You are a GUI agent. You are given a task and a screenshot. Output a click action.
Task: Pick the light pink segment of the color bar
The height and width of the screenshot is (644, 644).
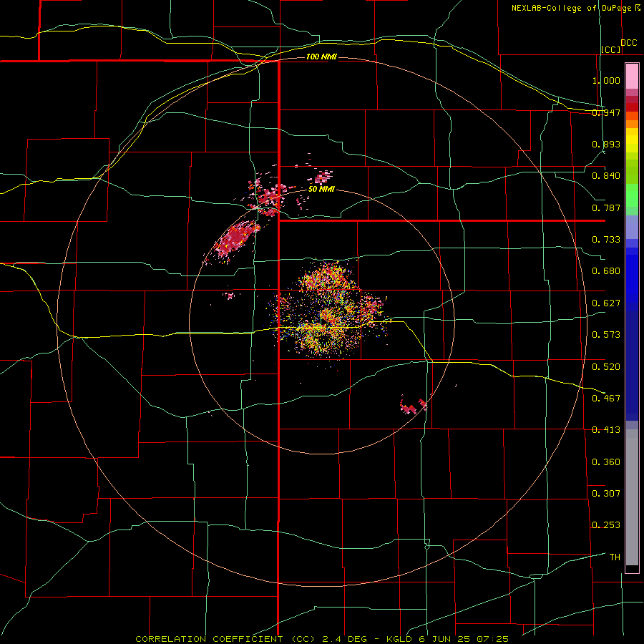coord(632,76)
